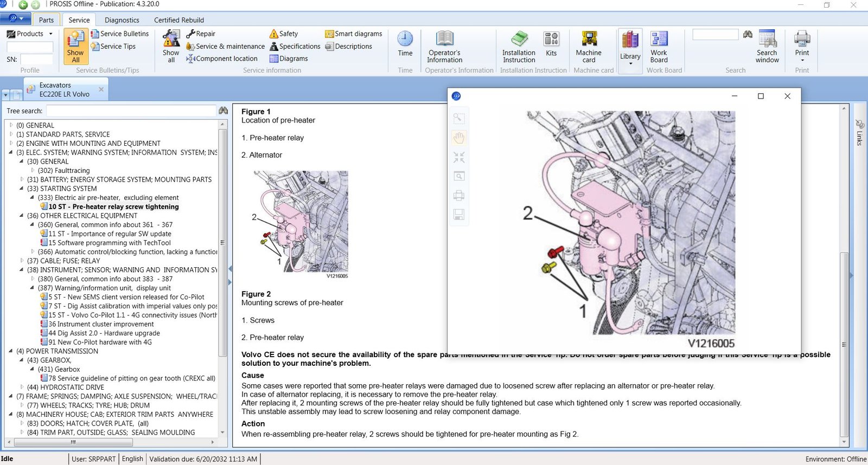Open Installation Instruction
868x465 pixels.
click(519, 47)
